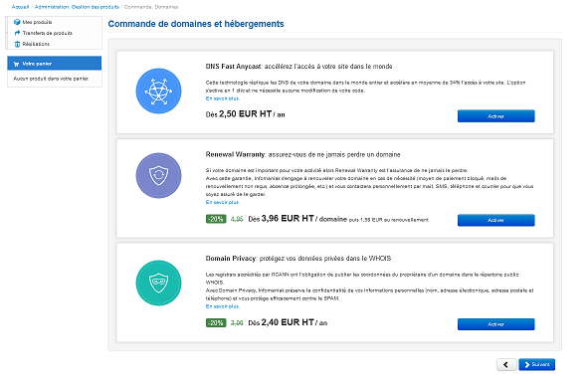
Task: Open Transferts de produits in sidebar
Action: (x=47, y=33)
